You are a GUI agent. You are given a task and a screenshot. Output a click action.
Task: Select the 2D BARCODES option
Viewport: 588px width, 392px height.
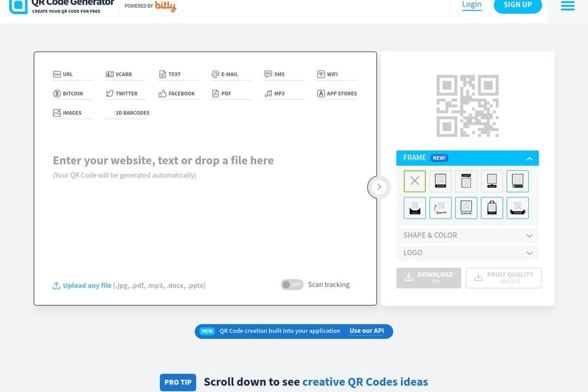pyautogui.click(x=127, y=112)
